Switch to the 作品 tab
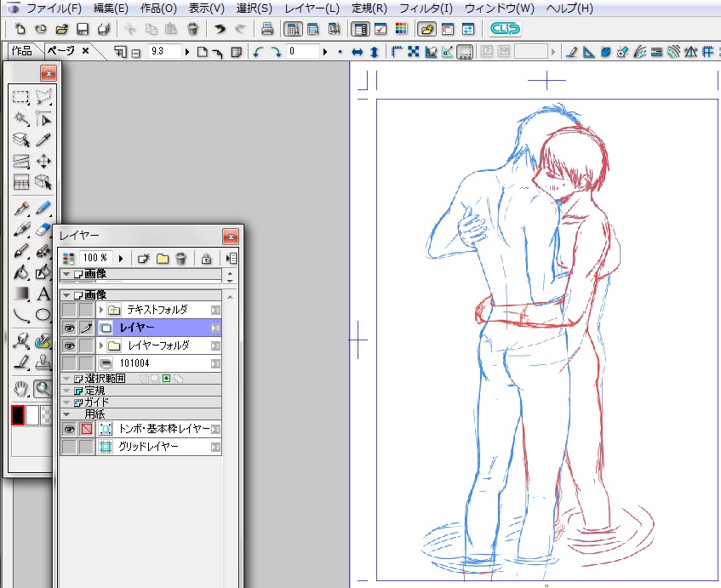 click(21, 51)
